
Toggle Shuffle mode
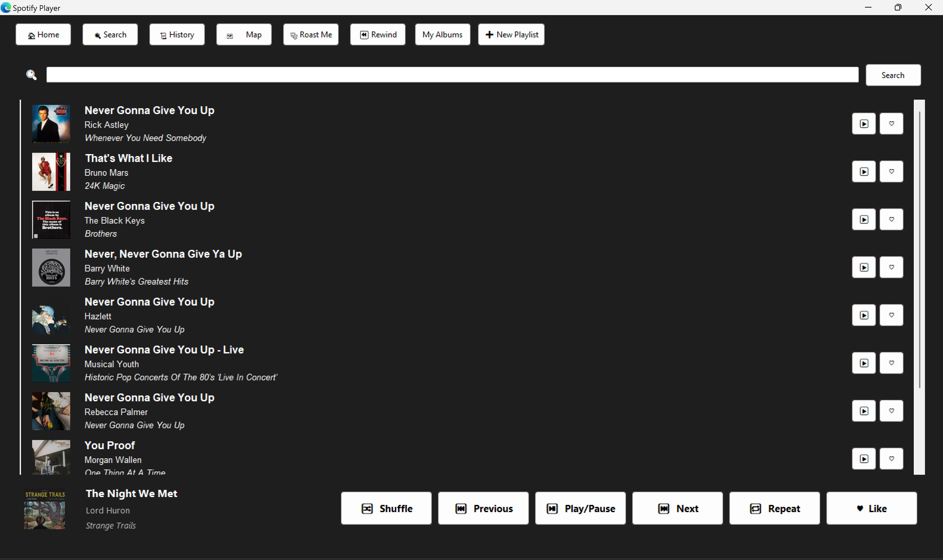point(386,508)
